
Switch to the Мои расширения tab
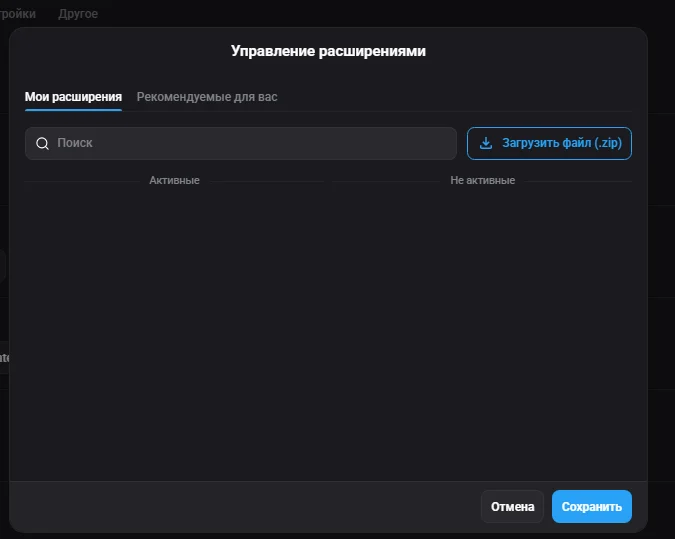73,97
